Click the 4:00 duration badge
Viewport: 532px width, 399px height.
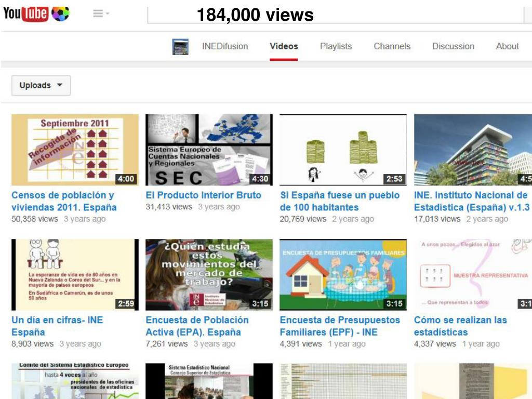click(x=126, y=179)
